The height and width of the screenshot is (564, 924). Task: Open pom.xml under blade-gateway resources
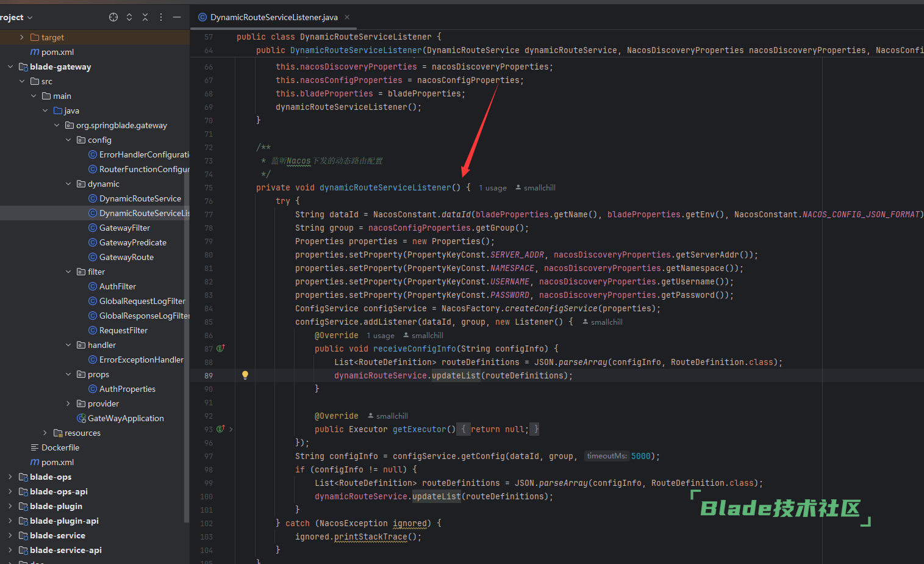52,462
